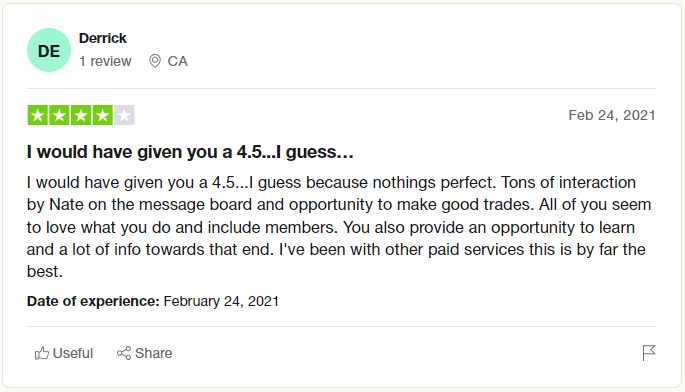This screenshot has height=392, width=685.
Task: Click the fourth green star in the rating
Action: [103, 115]
